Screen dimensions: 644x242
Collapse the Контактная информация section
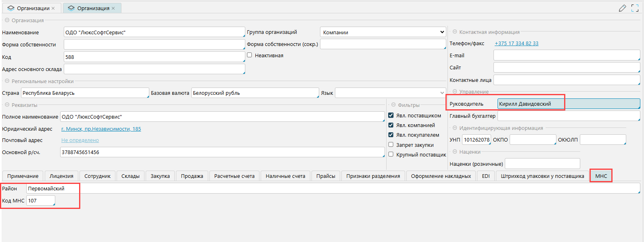[x=455, y=32]
